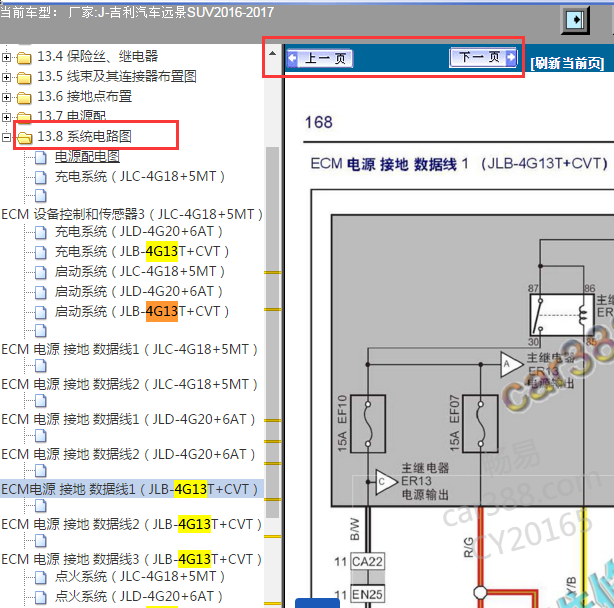
Task: Open ECM 设备控制和传感器3 (JLC-4G18+5MT)
Action: point(132,214)
